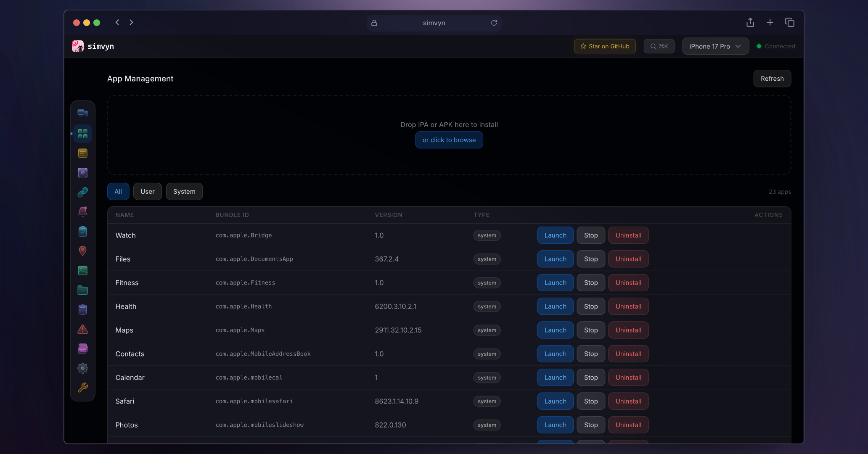Click the link (deep links) sidebar icon
Screen dimensions: 868x454
[82, 192]
